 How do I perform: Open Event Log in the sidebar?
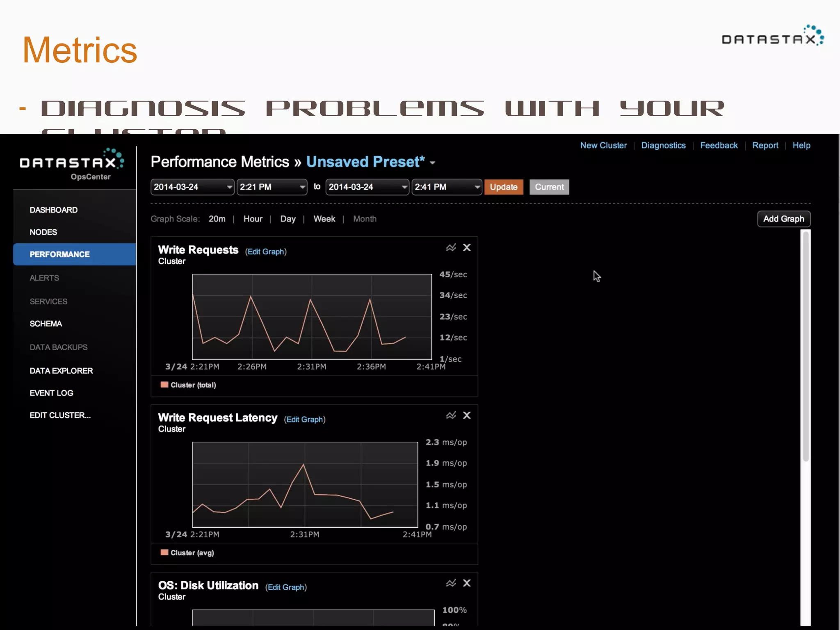tap(51, 393)
